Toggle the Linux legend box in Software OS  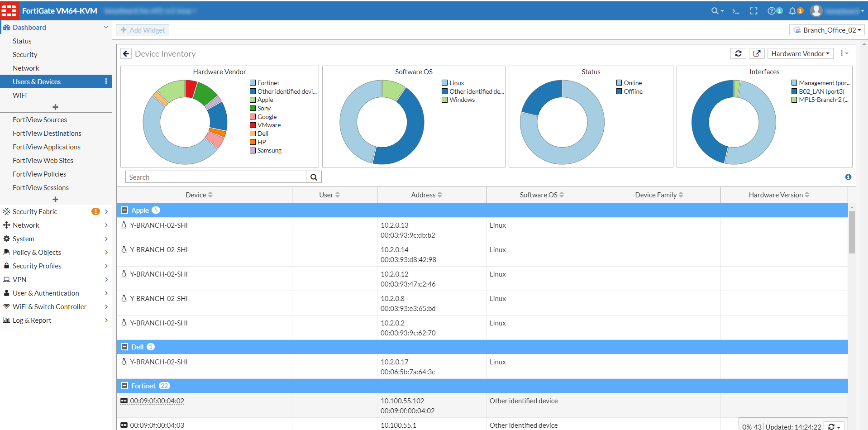pos(445,83)
